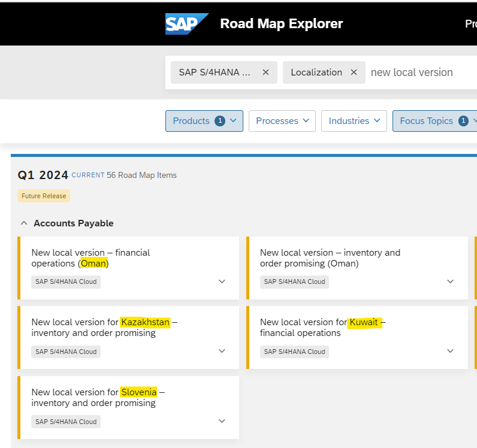Click the SAP logo
Image resolution: width=477 pixels, height=448 pixels.
tap(187, 24)
